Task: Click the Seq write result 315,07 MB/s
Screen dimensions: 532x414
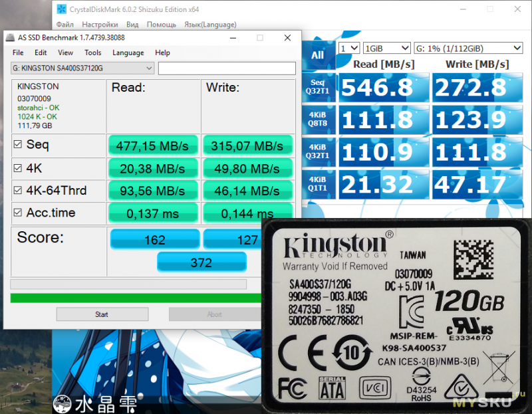Action: 247,146
